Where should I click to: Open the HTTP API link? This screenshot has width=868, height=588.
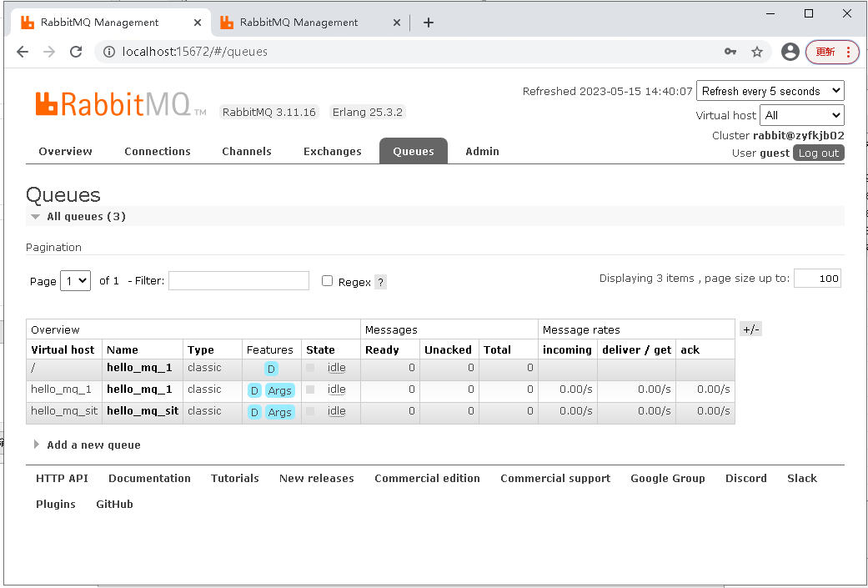pos(62,479)
